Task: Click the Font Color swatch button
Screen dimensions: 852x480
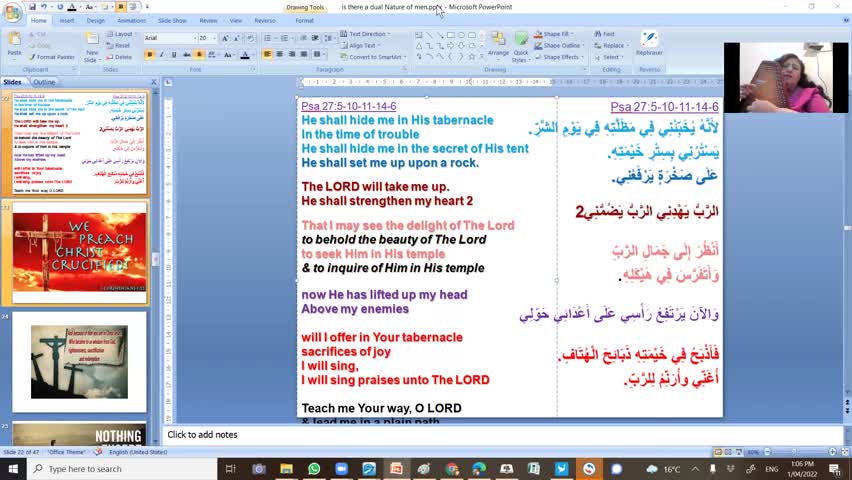Action: click(245, 55)
